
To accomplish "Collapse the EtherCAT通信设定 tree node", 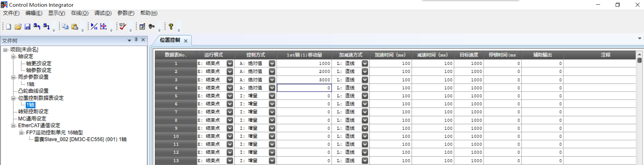I will click(x=14, y=126).
